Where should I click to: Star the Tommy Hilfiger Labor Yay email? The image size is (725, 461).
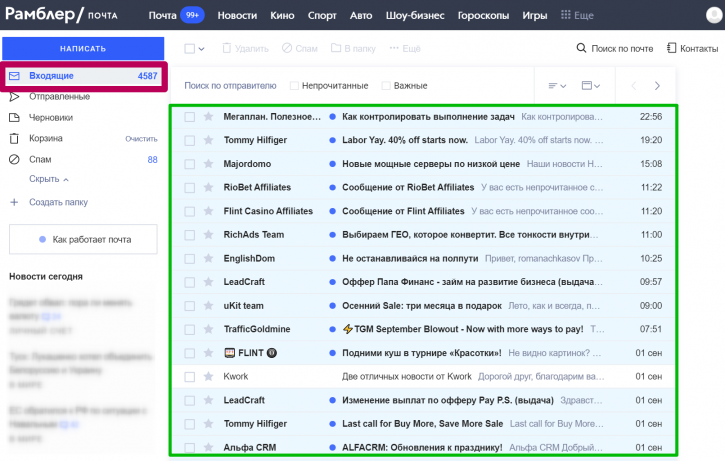(209, 140)
